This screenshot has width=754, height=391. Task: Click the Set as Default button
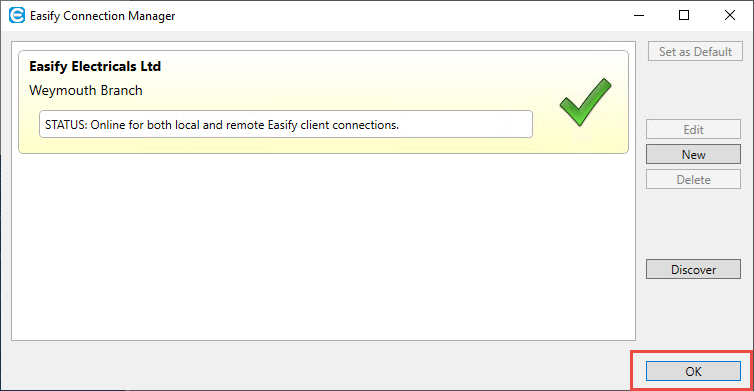click(695, 51)
